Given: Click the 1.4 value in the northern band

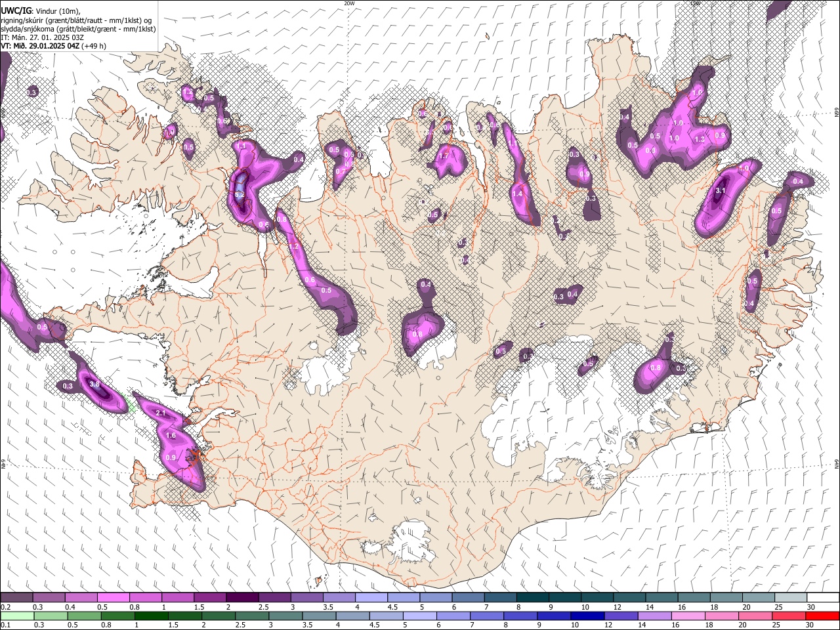Looking at the screenshot, I should pos(517,194).
